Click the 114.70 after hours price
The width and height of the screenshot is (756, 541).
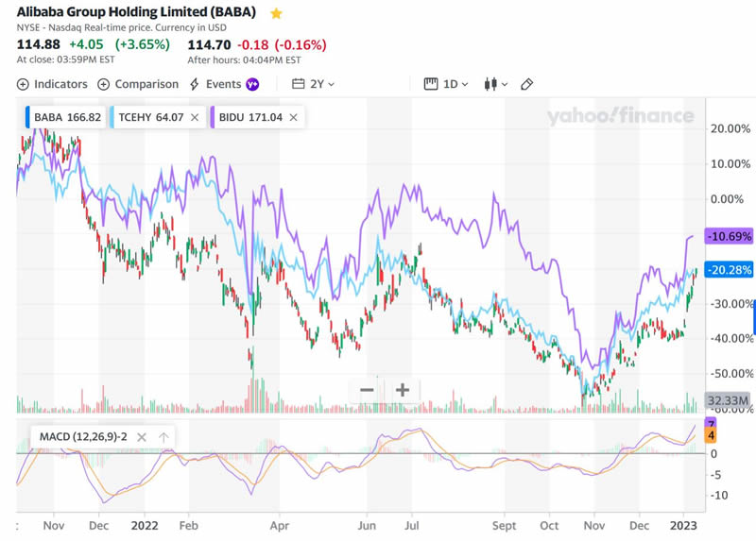(x=209, y=44)
